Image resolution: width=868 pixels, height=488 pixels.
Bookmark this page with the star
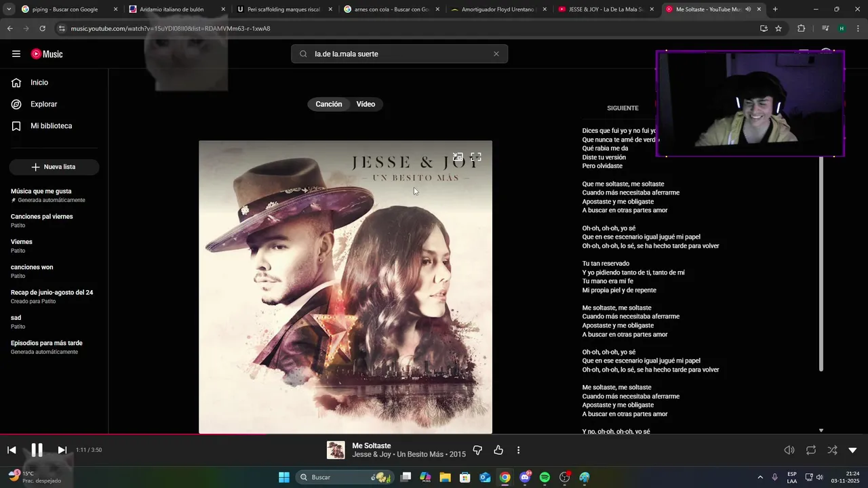[x=778, y=28]
